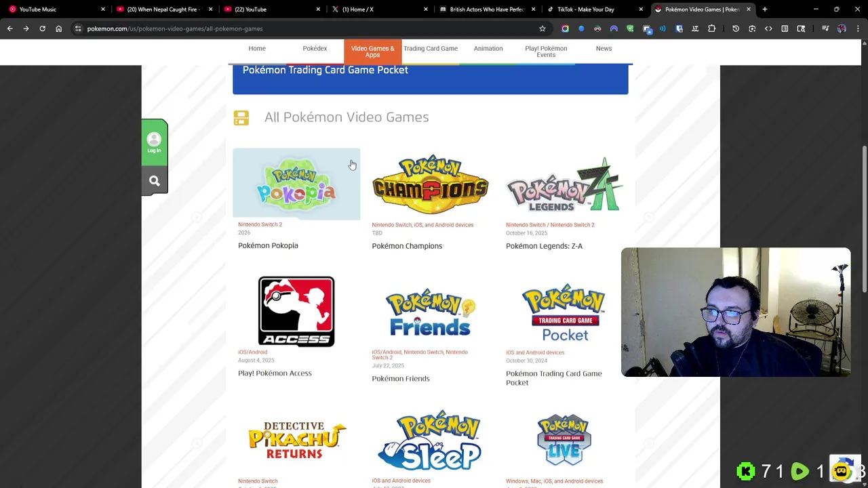Click the Pokémon Legends: Z-A title link

(544, 246)
